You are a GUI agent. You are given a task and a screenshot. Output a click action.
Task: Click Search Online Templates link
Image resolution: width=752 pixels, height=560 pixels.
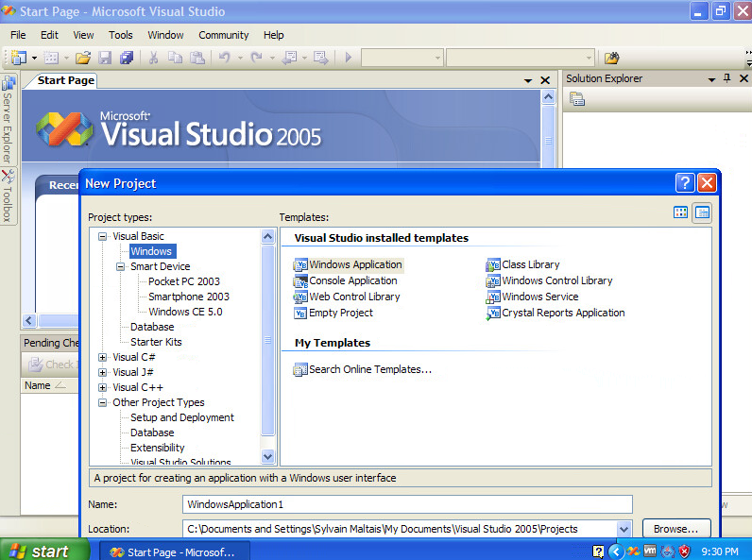click(x=369, y=369)
